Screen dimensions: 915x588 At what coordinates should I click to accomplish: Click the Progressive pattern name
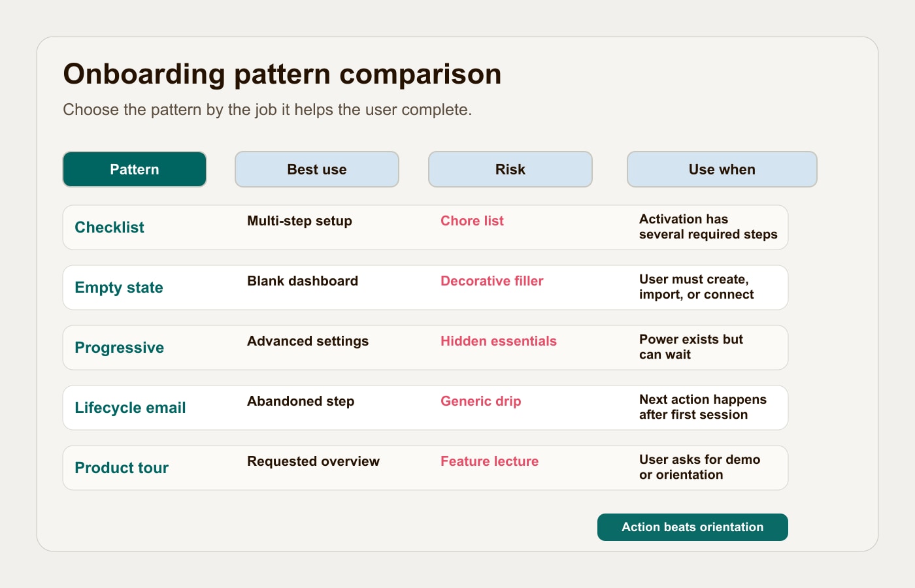click(x=119, y=348)
